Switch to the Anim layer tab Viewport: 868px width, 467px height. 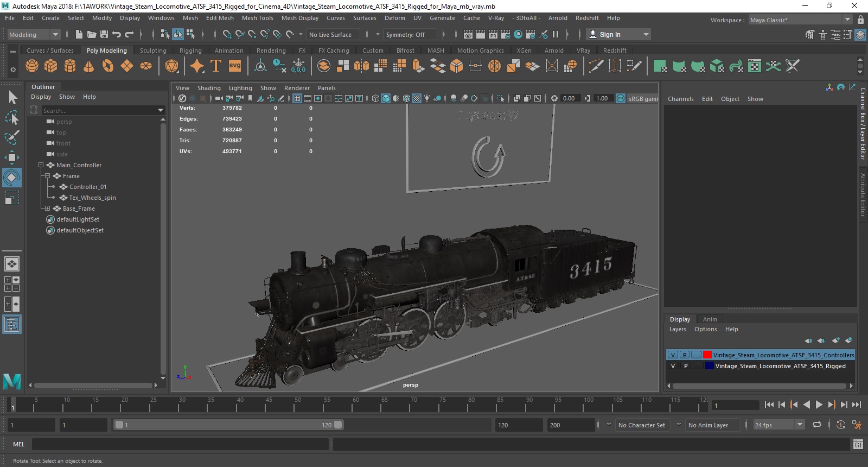(x=710, y=319)
